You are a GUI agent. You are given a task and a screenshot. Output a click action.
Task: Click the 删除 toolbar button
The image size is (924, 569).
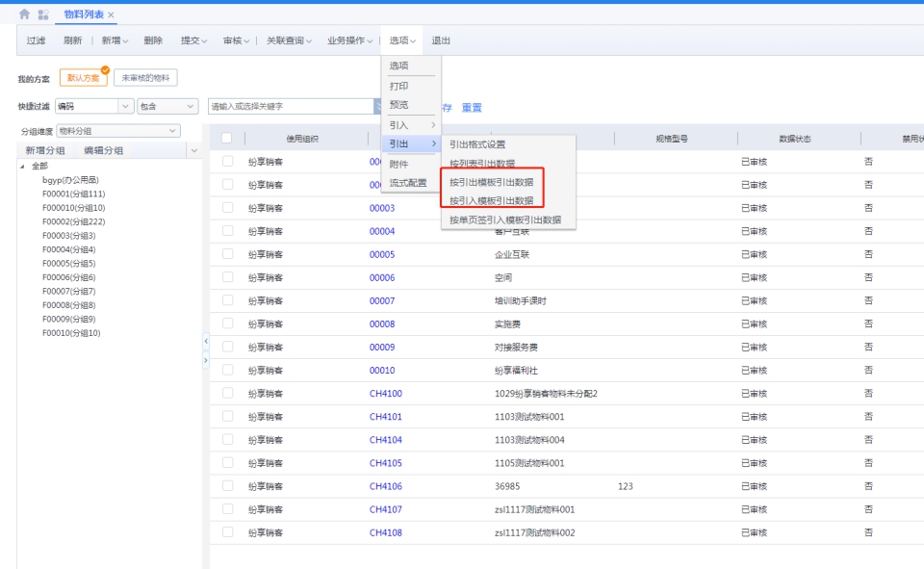(x=153, y=40)
